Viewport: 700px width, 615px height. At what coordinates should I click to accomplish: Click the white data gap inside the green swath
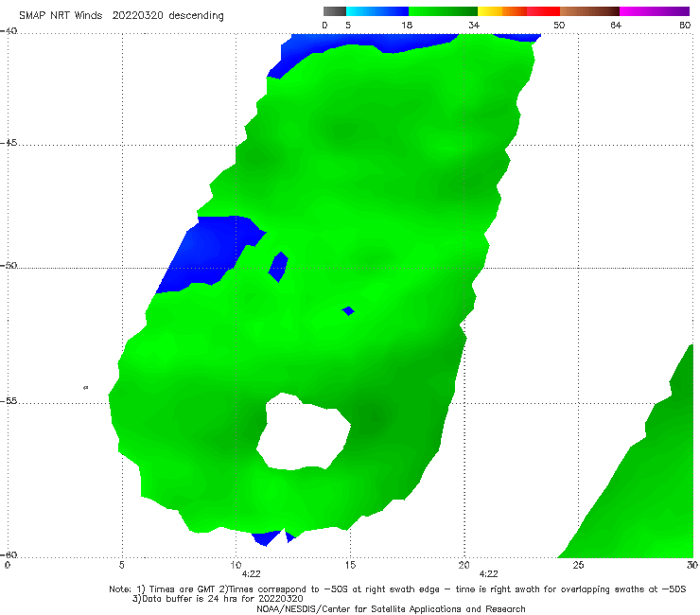[304, 432]
